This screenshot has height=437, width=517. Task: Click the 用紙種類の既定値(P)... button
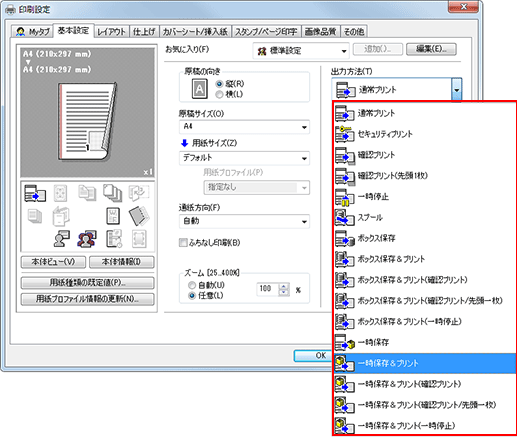click(x=88, y=283)
